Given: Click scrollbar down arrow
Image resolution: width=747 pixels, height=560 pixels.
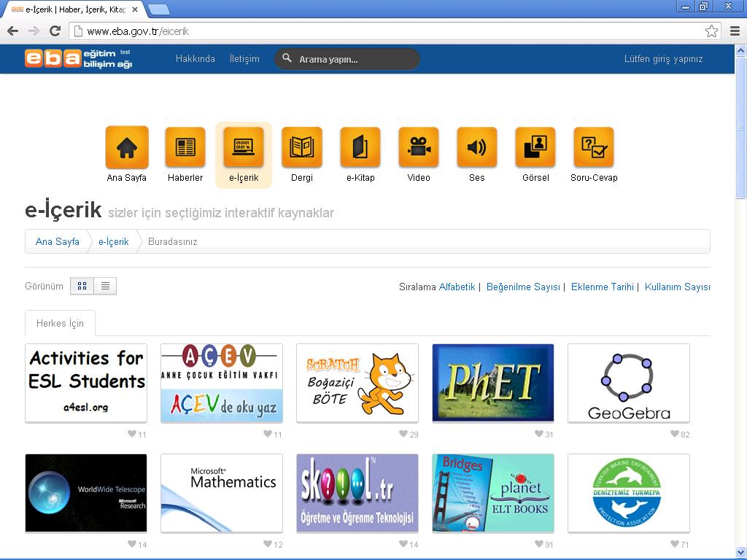Looking at the screenshot, I should (741, 553).
